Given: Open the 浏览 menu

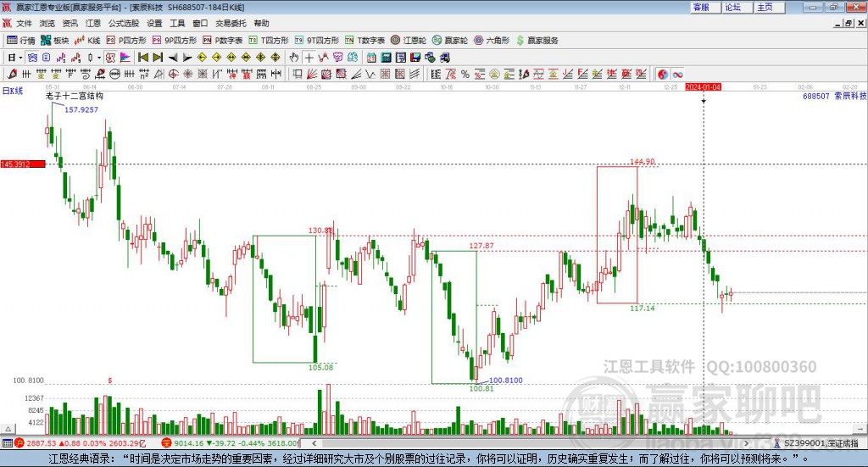Looking at the screenshot, I should (x=47, y=23).
